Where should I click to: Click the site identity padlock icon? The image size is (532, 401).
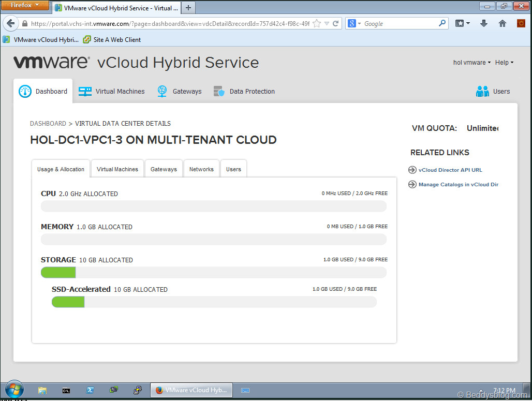pos(25,23)
